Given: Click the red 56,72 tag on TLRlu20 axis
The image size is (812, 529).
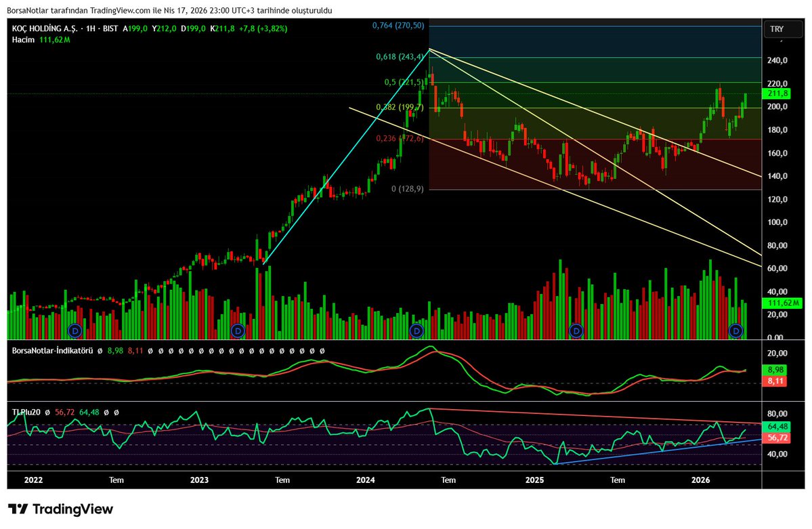Looking at the screenshot, I should click(x=777, y=438).
